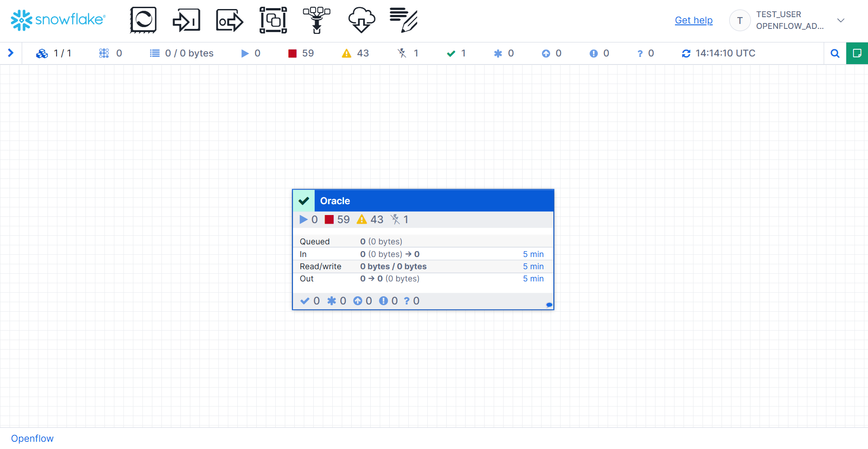Image resolution: width=868 pixels, height=449 pixels.
Task: Click the In row value in Oracle group
Action: [x=390, y=254]
